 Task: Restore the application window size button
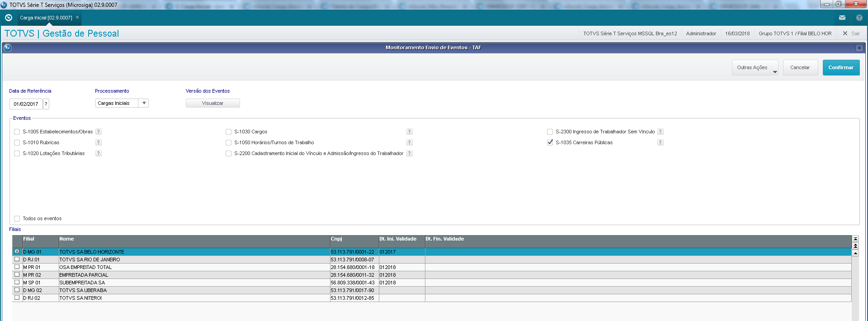(x=838, y=4)
